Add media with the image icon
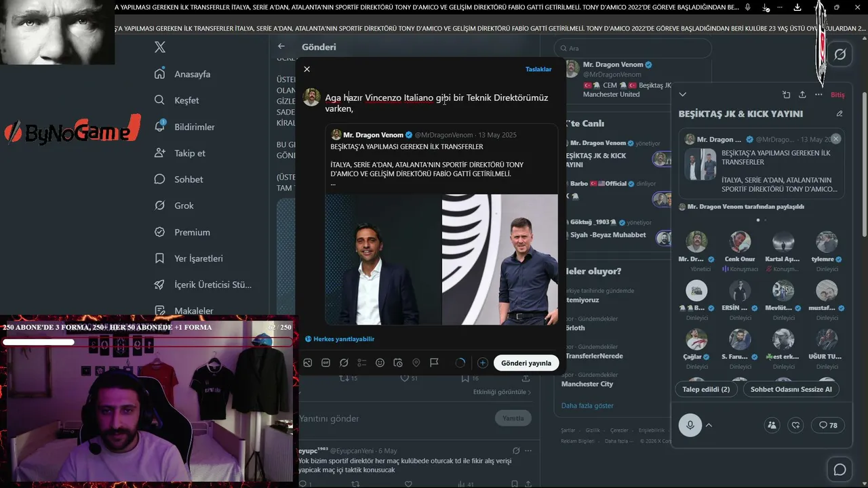 pyautogui.click(x=308, y=363)
